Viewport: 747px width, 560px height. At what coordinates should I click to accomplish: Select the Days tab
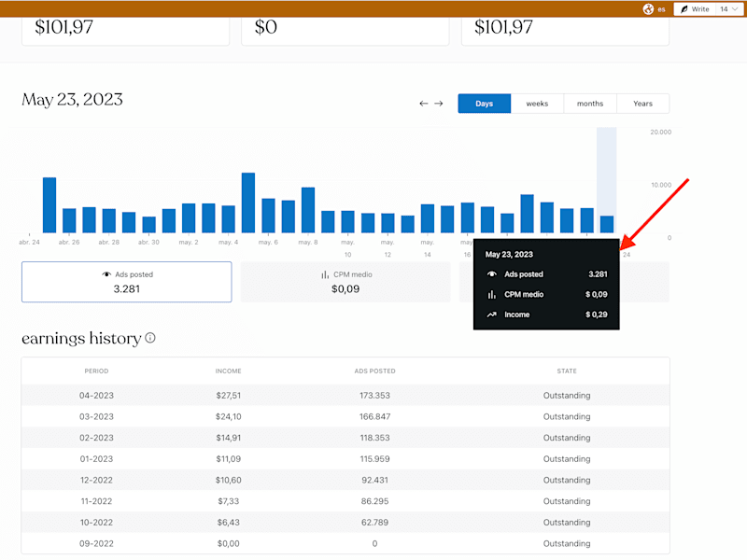point(485,104)
